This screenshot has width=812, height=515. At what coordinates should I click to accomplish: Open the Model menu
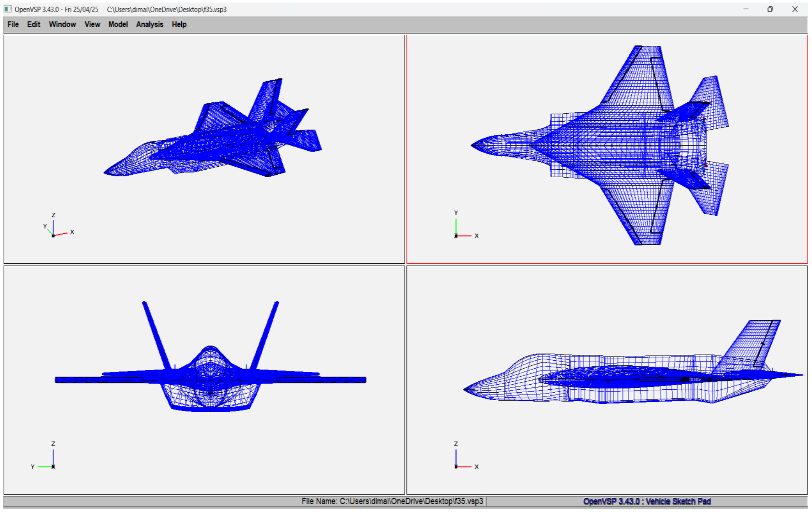tap(118, 24)
